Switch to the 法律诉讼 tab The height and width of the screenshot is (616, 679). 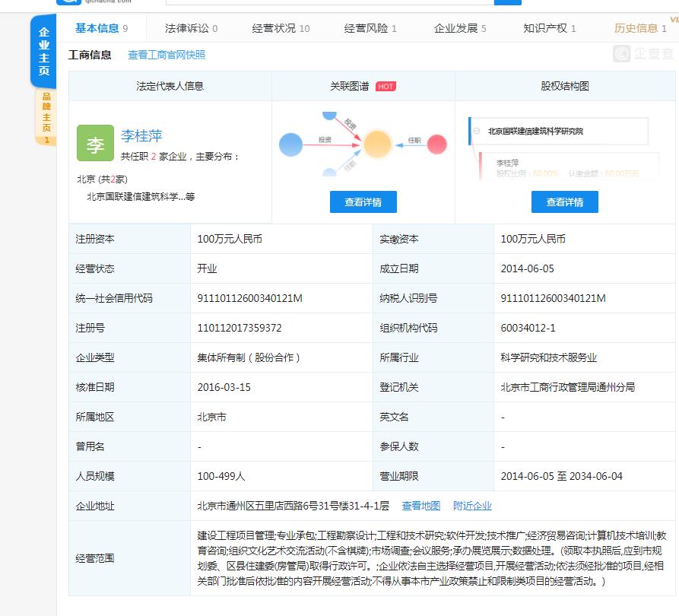click(191, 28)
